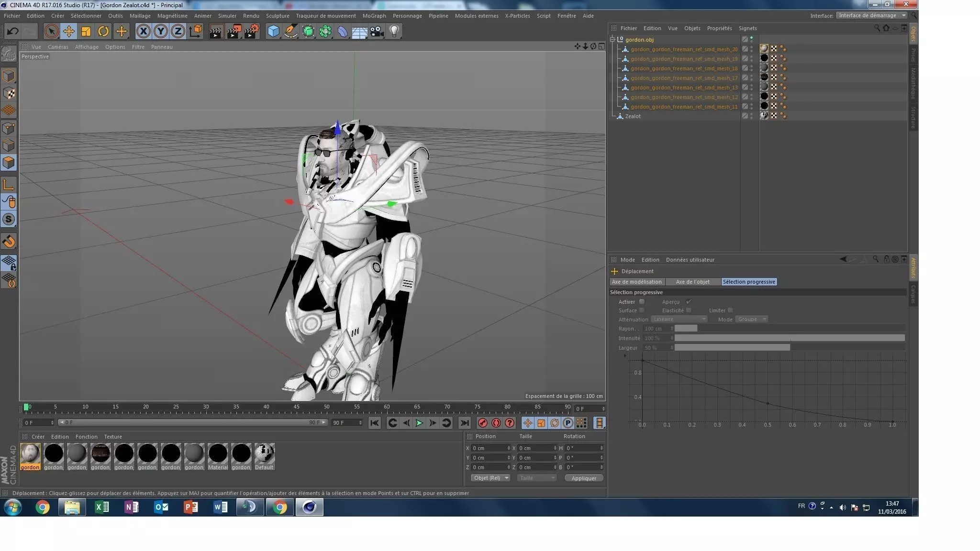Select the Move tool in top toolbar
The height and width of the screenshot is (551, 980).
pyautogui.click(x=68, y=32)
